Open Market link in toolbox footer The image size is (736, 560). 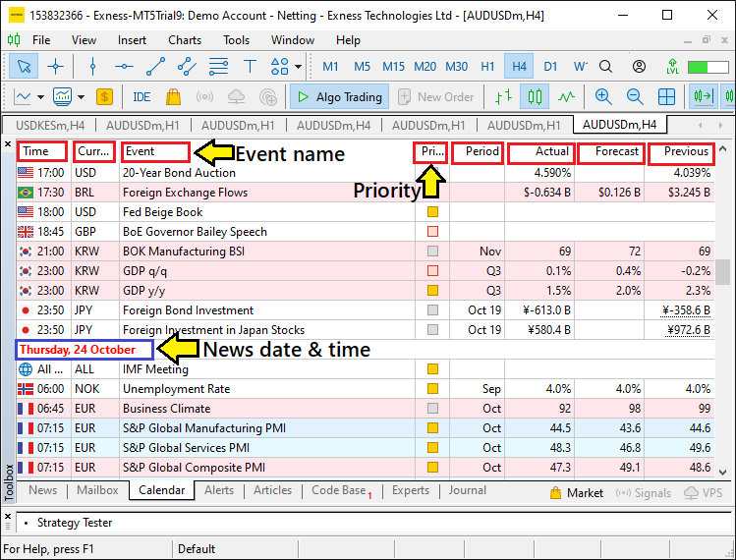point(577,493)
